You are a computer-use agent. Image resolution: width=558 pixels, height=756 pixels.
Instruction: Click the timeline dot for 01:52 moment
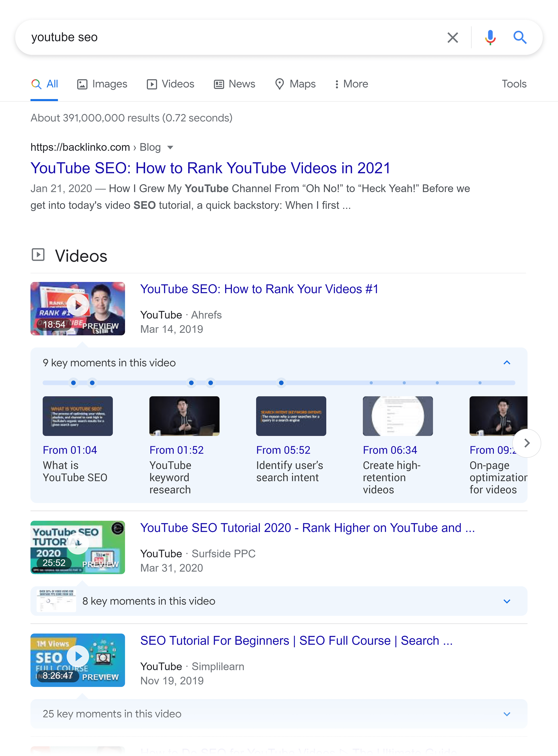(92, 383)
